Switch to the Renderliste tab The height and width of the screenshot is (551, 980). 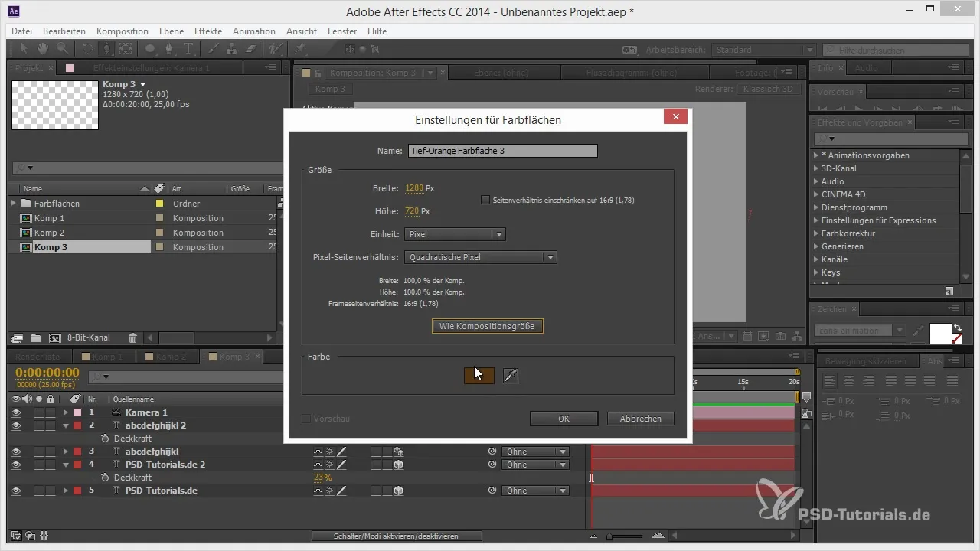pos(38,357)
